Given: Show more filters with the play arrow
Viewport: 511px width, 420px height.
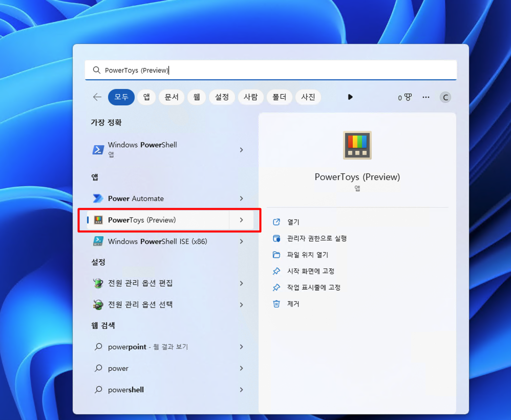Looking at the screenshot, I should click(350, 97).
